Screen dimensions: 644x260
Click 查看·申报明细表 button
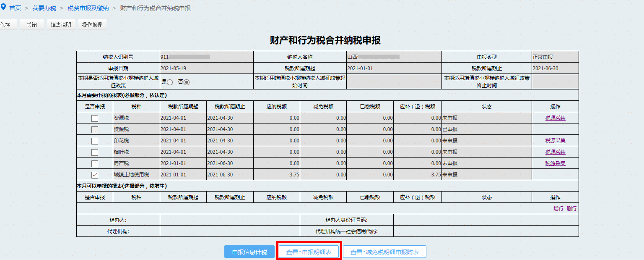click(309, 252)
